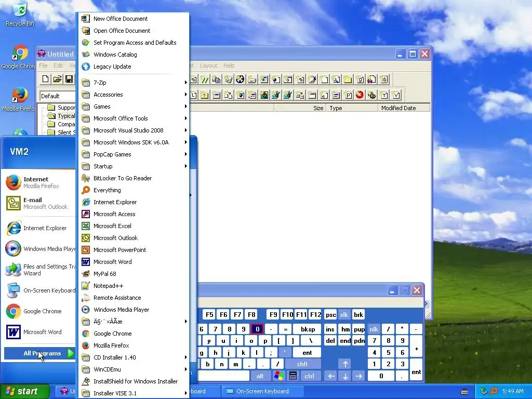Launch Google Chrome from the All Programs list

(x=134, y=334)
